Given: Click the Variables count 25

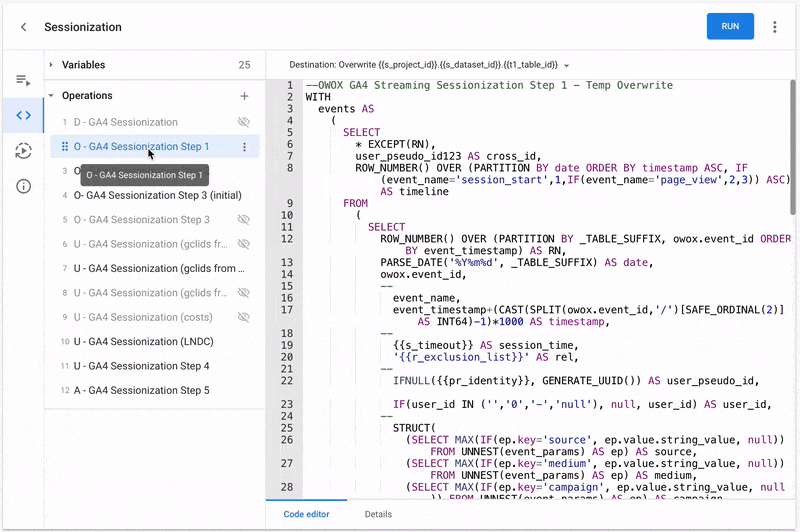Looking at the screenshot, I should point(244,65).
